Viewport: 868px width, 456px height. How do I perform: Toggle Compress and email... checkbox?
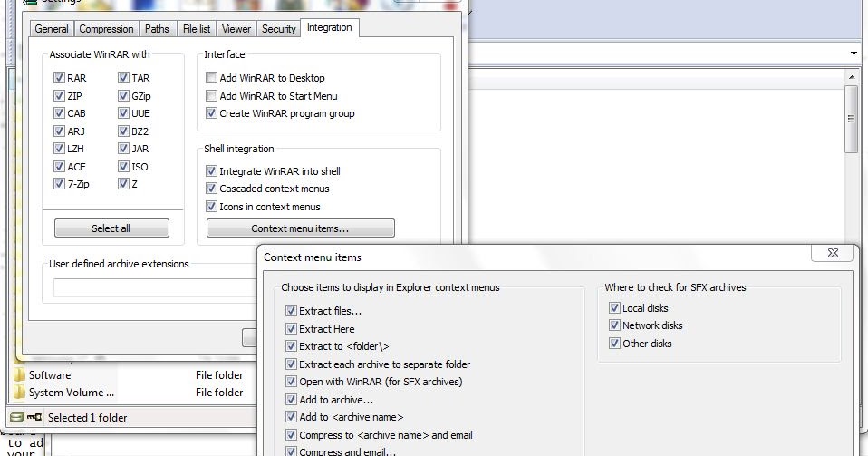pos(291,451)
